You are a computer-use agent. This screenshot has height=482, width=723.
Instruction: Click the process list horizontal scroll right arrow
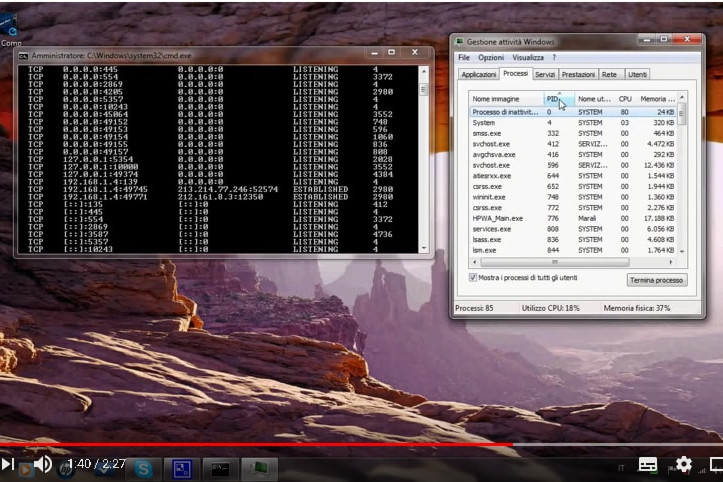tap(671, 262)
